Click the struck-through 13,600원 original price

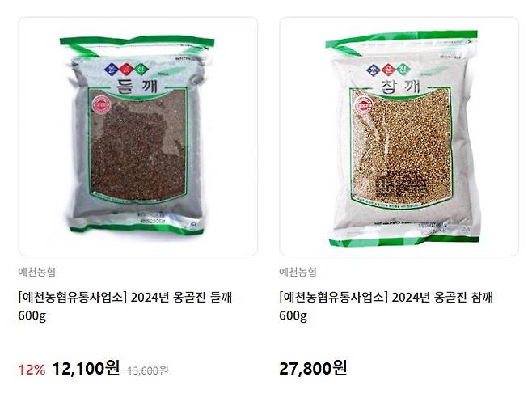[148, 370]
